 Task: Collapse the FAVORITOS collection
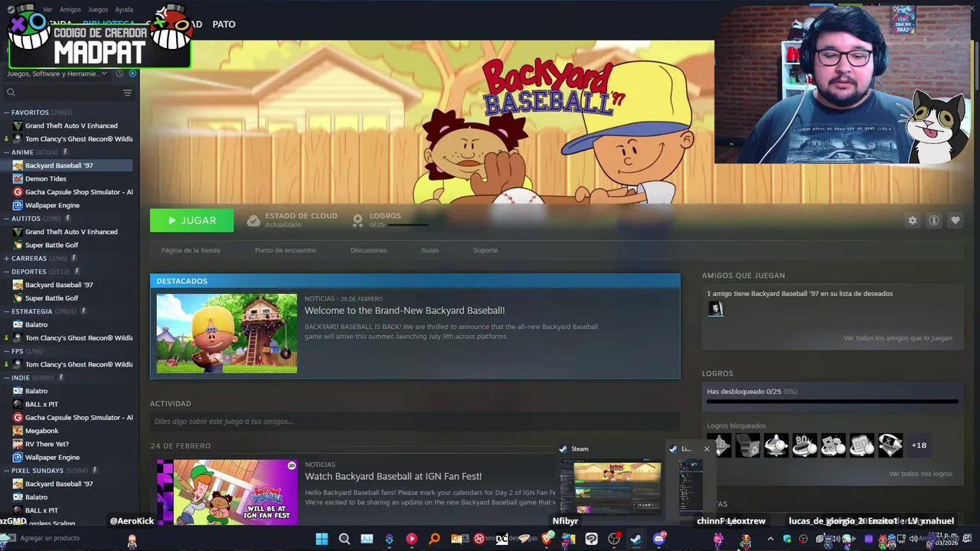[x=7, y=112]
